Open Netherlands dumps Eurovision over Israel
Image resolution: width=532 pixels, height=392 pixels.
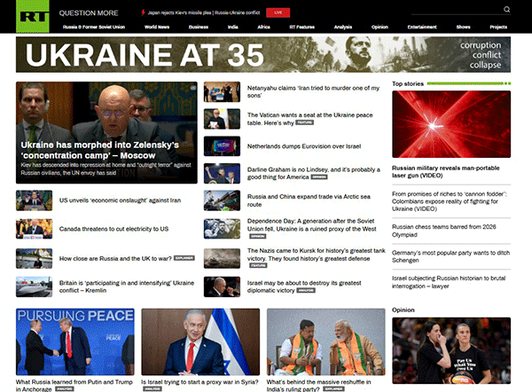[x=304, y=146]
